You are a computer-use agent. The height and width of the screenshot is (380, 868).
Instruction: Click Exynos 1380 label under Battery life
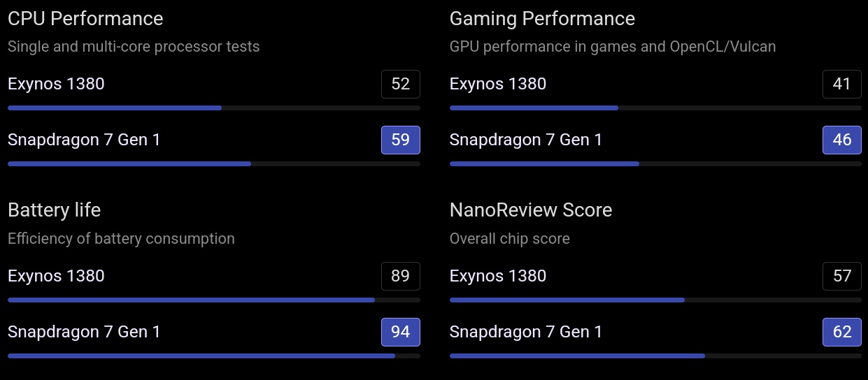coord(56,276)
